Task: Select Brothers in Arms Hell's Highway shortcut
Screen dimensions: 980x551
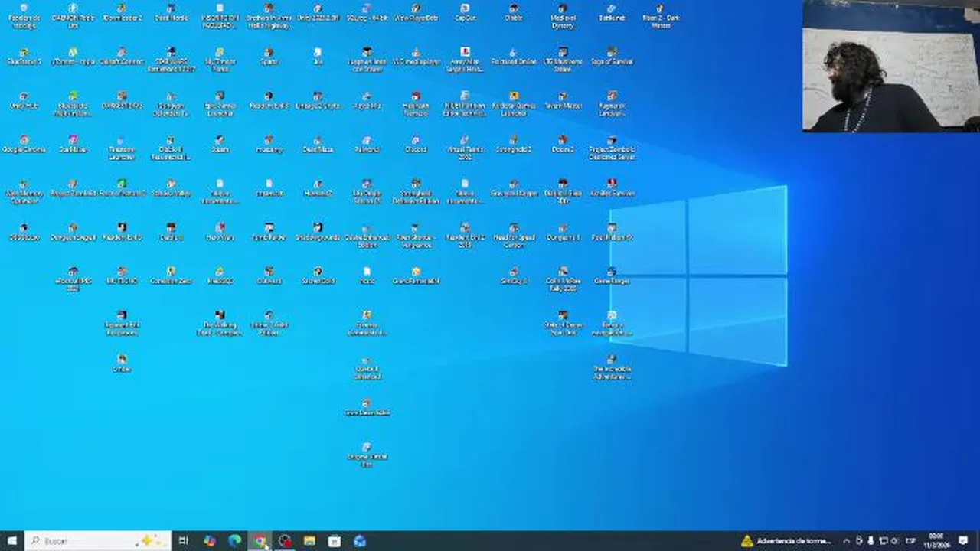Action: 269,15
